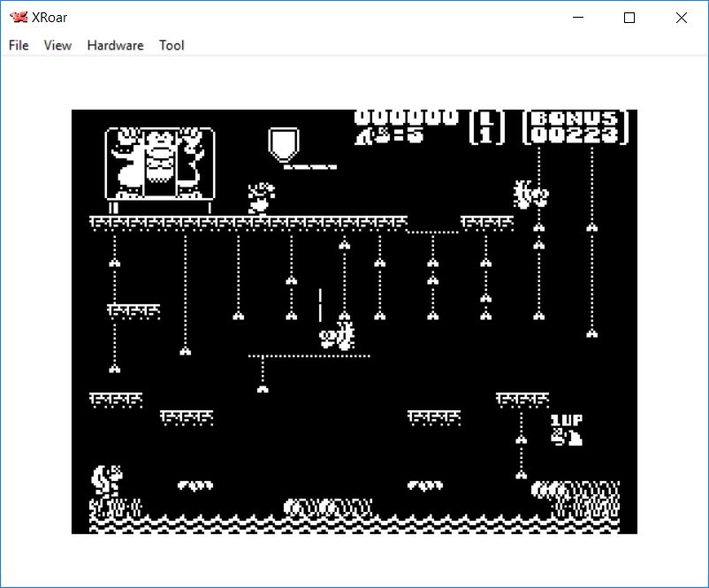709x588 pixels.
Task: Close the XRoar emulator window
Action: [681, 18]
